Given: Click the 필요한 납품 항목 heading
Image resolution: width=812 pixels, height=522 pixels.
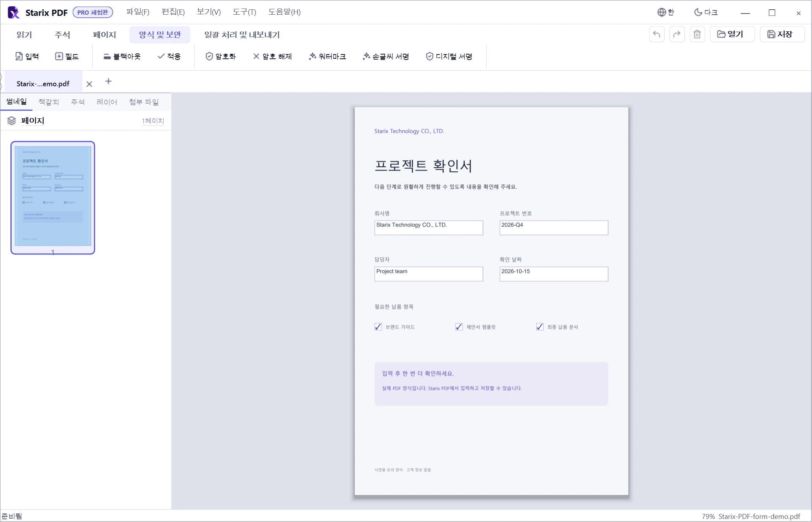Looking at the screenshot, I should [394, 307].
